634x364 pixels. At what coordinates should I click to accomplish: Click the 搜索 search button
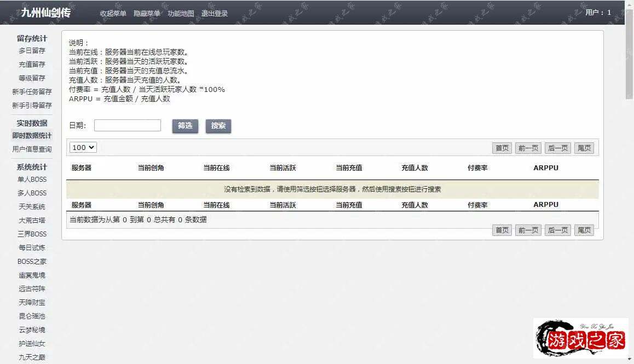pos(218,126)
